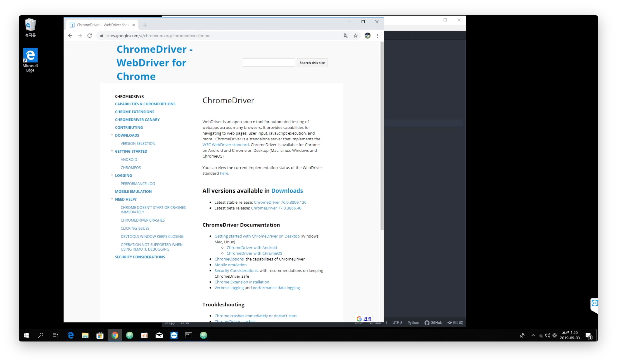Open Mobile Emulation sidebar link
Screen dimensions: 617x364
click(133, 191)
